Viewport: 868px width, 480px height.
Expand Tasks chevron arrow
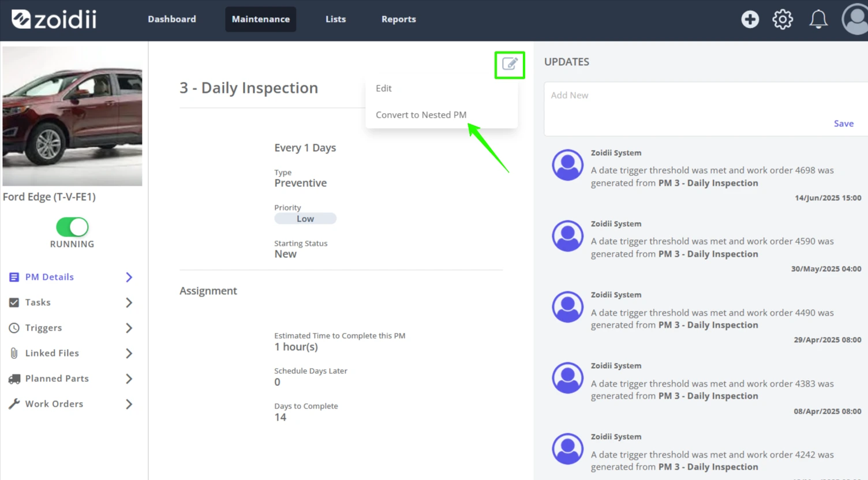point(129,302)
